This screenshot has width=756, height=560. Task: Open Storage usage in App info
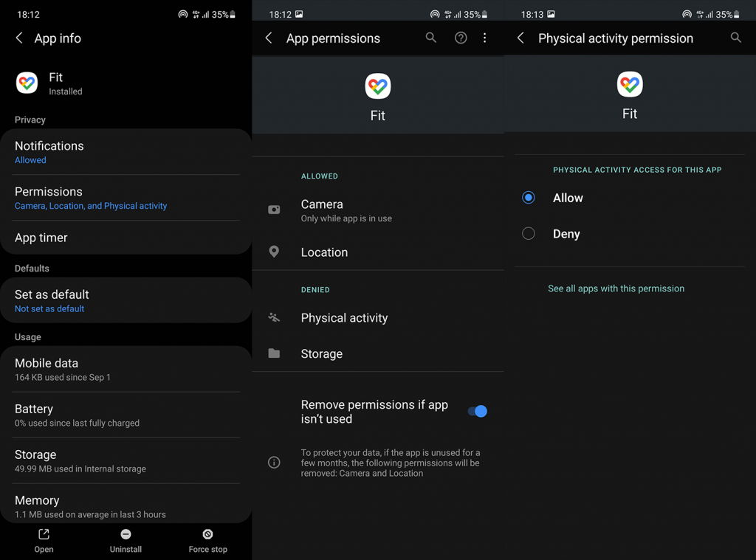[x=126, y=460]
